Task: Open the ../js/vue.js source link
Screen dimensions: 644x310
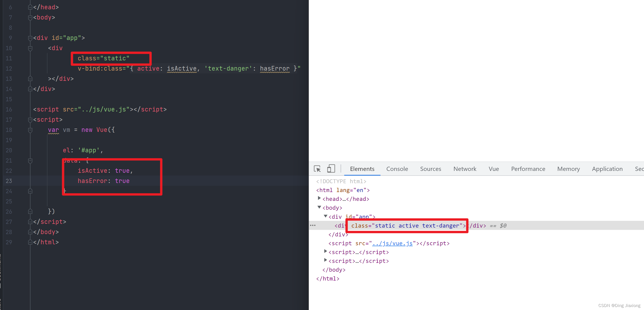Action: (x=392, y=243)
